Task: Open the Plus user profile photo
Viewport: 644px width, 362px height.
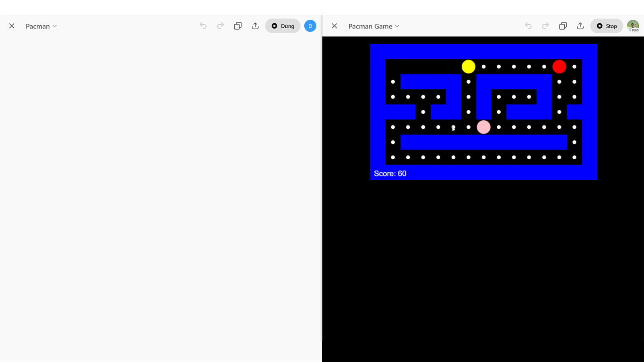Action: pyautogui.click(x=633, y=26)
